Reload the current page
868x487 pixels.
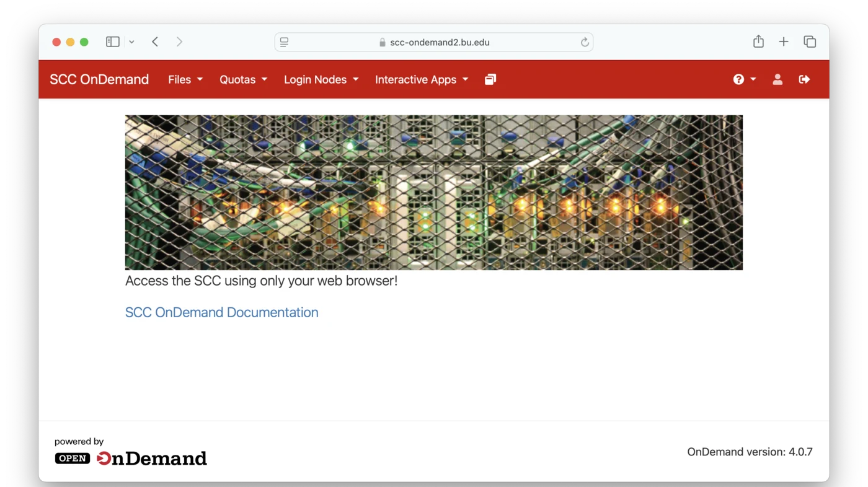584,42
